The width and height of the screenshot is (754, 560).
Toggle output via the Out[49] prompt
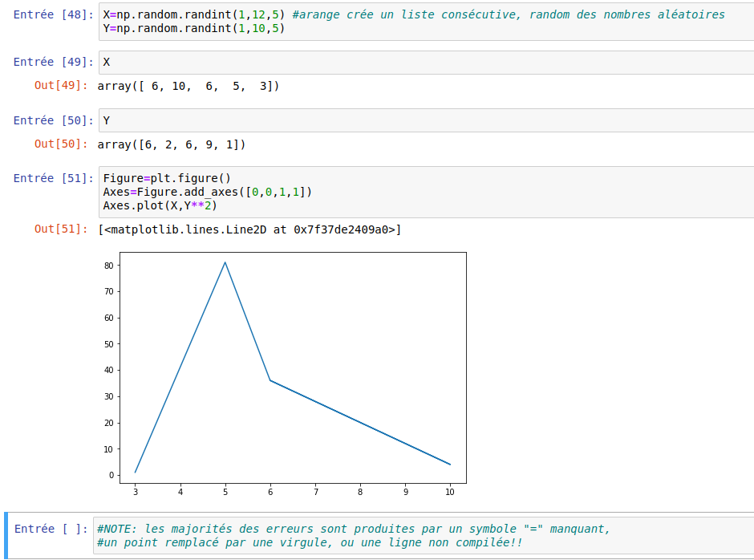coord(59,85)
